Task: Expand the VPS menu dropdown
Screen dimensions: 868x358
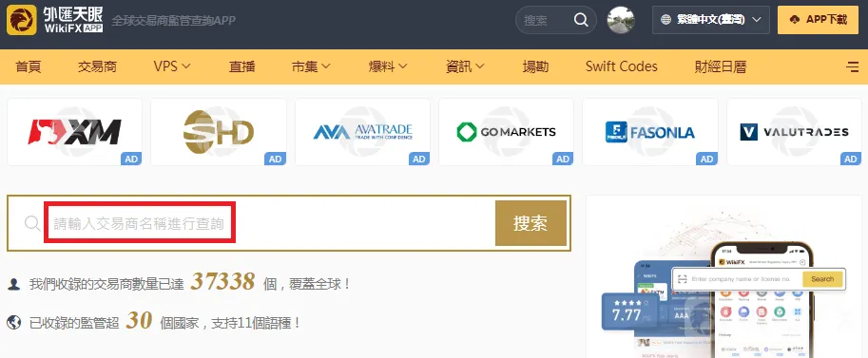Action: coord(172,67)
